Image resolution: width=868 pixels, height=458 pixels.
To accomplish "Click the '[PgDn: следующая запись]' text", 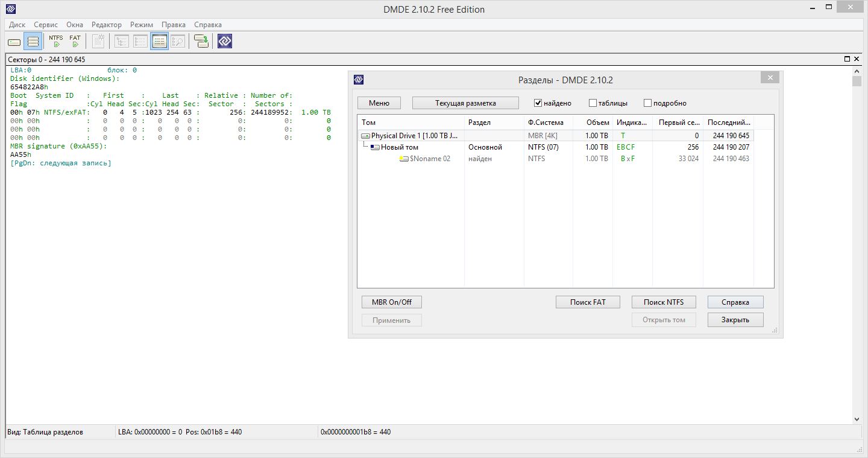I will click(x=61, y=163).
